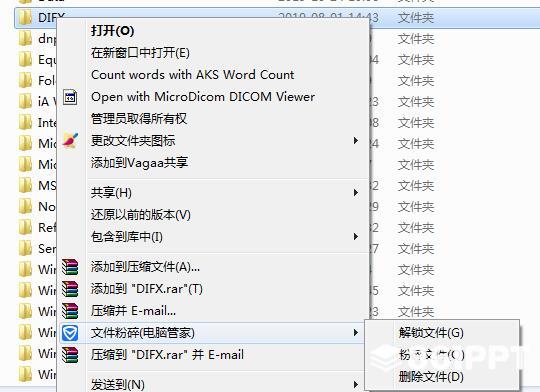540x392 pixels.
Task: Expand the 包含到库中(I) submenu arrow
Action: (x=356, y=237)
